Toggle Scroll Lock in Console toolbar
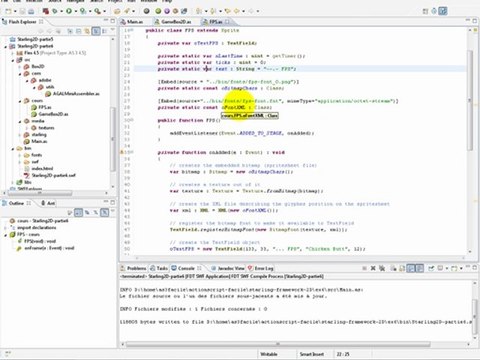Viewport: 480px width, 360px height. (402, 268)
